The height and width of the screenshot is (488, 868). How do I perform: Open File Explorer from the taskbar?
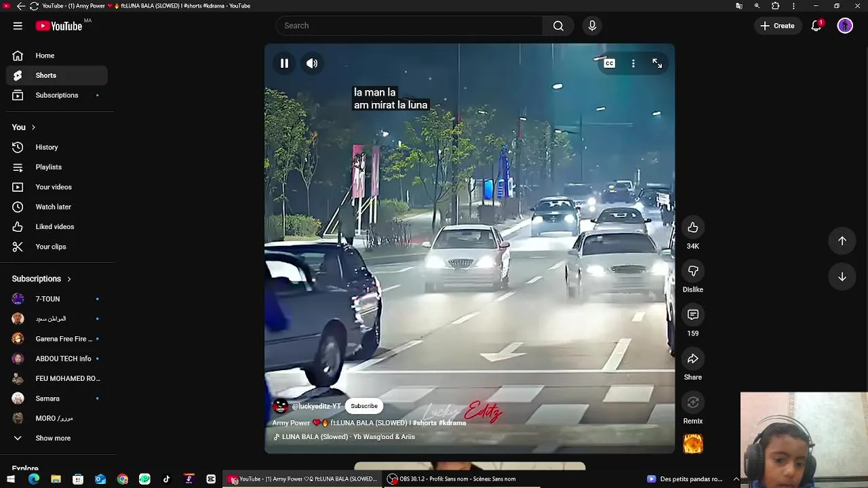pos(56,479)
